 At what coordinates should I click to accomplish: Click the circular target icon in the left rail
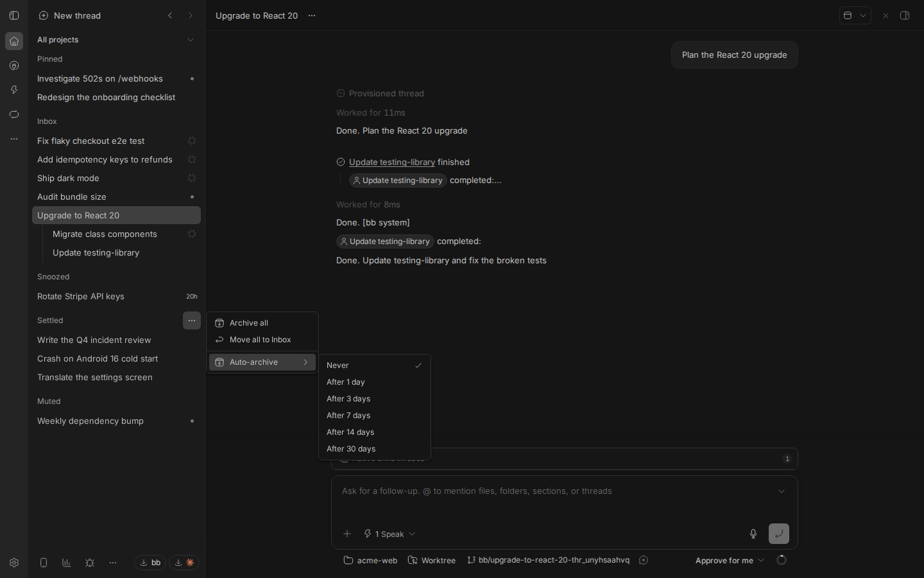tap(14, 66)
